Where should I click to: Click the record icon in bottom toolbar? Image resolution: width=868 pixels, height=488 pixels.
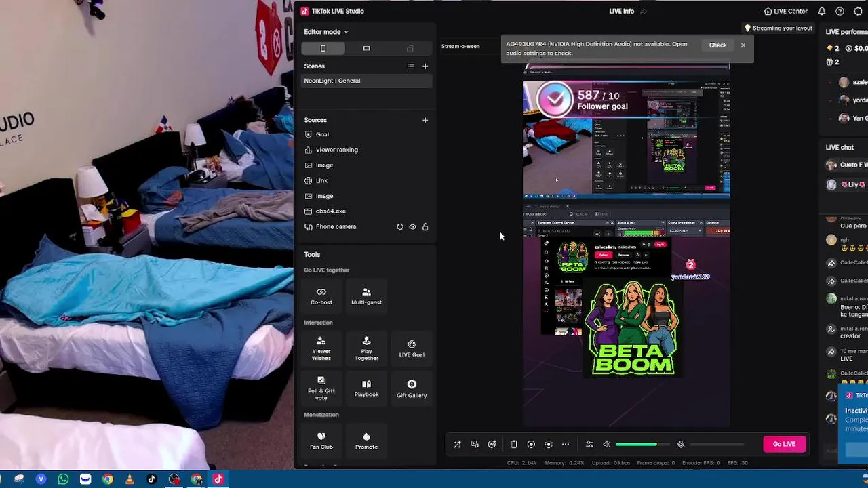coord(531,445)
